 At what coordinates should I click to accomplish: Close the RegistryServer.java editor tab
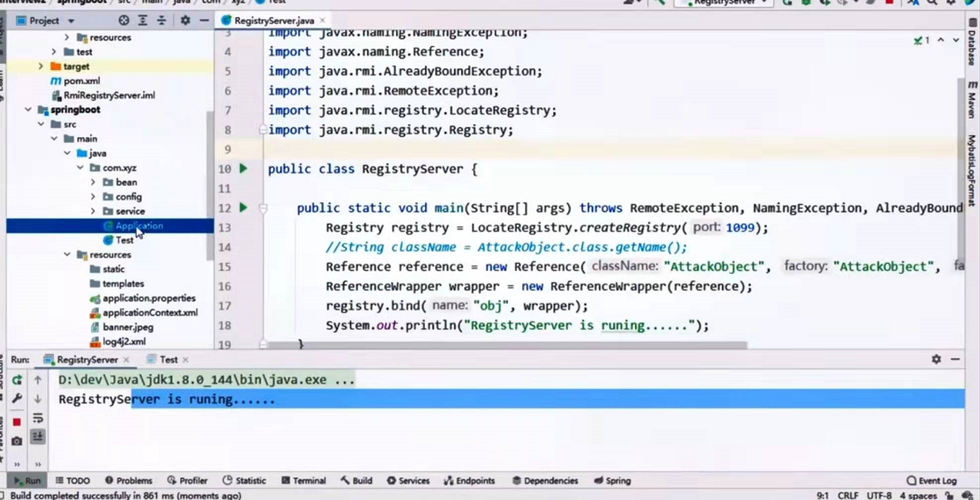[x=323, y=21]
